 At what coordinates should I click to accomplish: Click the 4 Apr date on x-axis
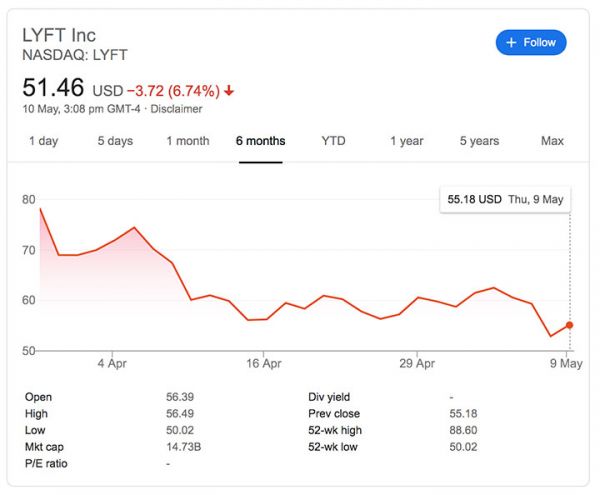[112, 364]
